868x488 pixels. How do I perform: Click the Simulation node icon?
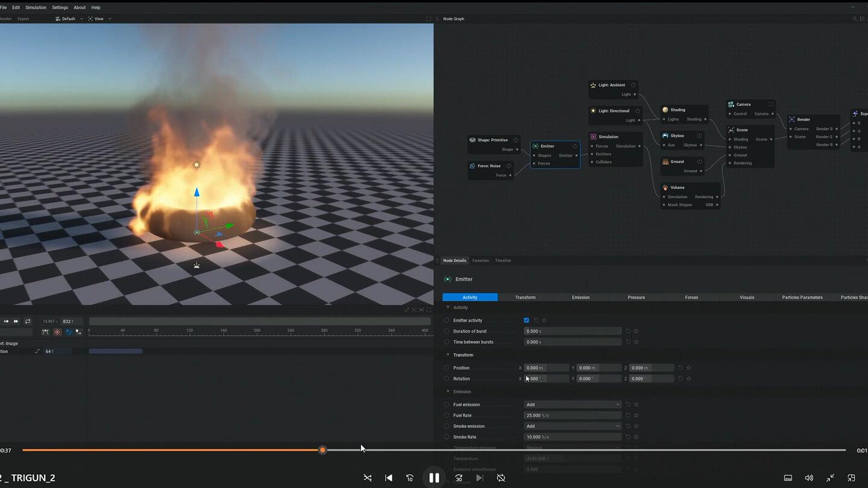(593, 137)
